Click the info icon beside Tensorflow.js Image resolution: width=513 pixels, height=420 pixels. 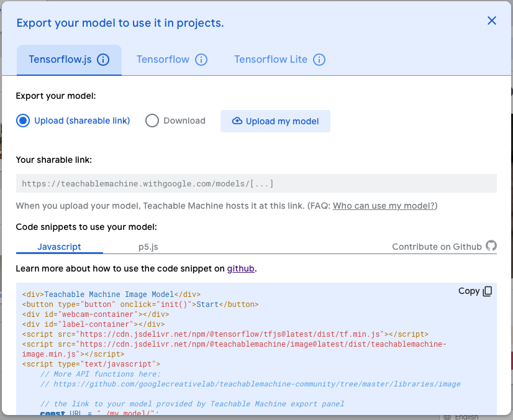pyautogui.click(x=103, y=60)
